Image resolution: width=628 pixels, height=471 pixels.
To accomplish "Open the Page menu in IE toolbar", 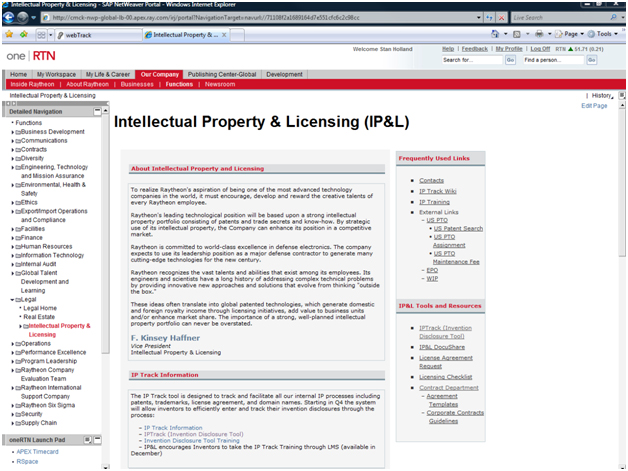I will click(x=569, y=34).
